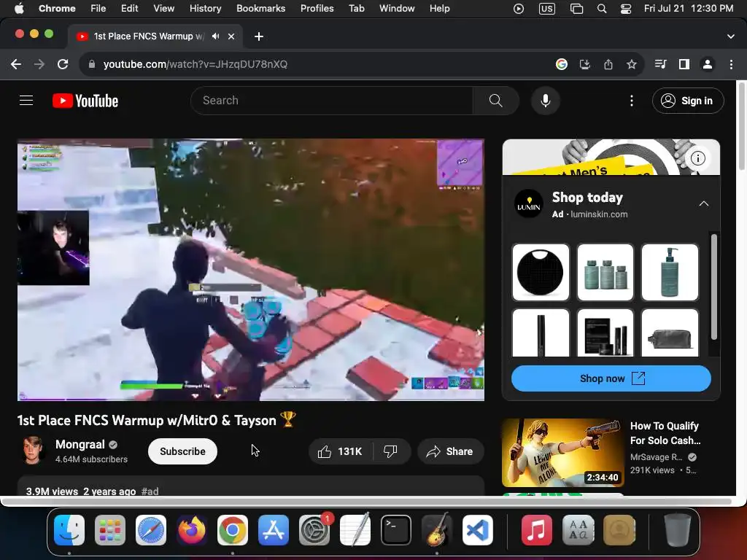Mute the tab audio speaker icon
The width and height of the screenshot is (747, 560).
(x=216, y=36)
